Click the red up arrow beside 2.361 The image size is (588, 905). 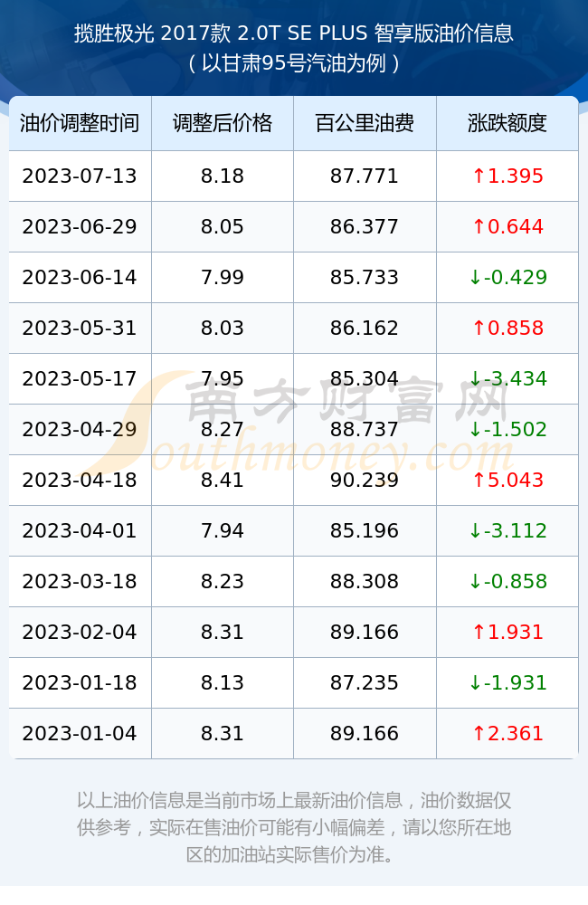pos(479,733)
